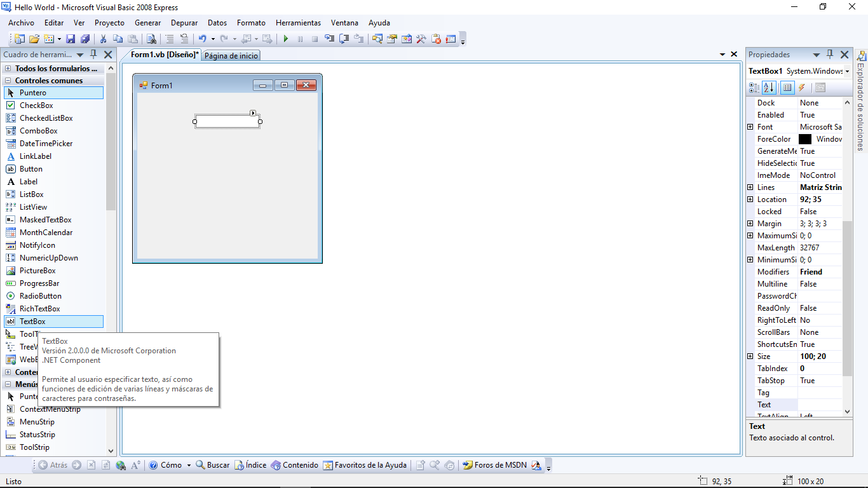
Task: Switch to the Página de inicio tab
Action: click(231, 55)
